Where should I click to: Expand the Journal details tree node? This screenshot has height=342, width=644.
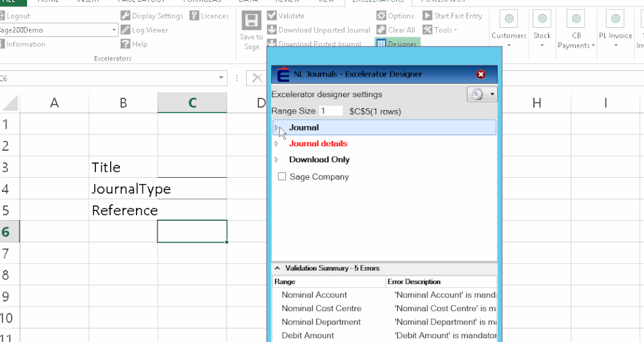[276, 144]
